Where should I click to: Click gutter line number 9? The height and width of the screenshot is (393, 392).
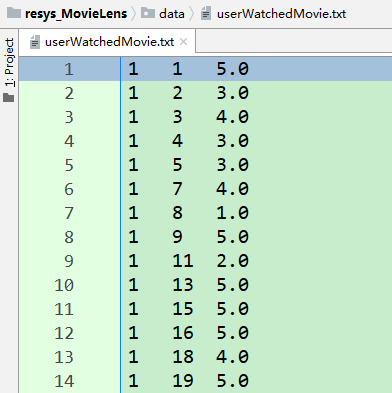click(x=69, y=261)
